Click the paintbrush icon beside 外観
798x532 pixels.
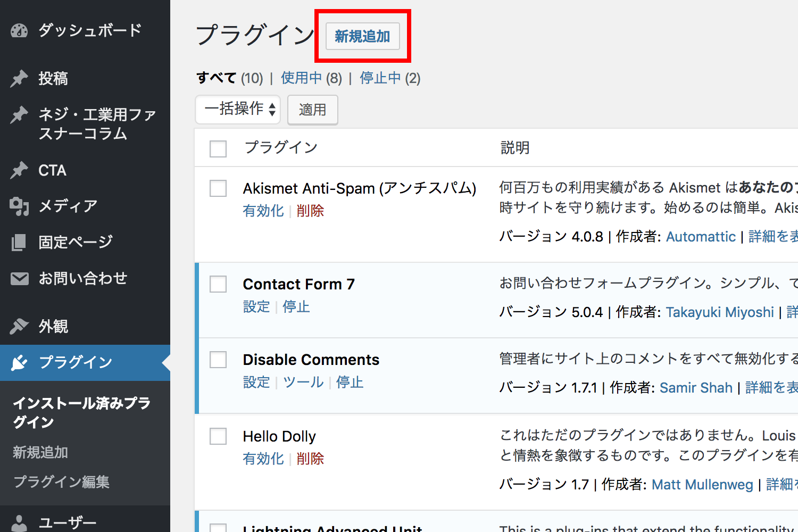[19, 326]
